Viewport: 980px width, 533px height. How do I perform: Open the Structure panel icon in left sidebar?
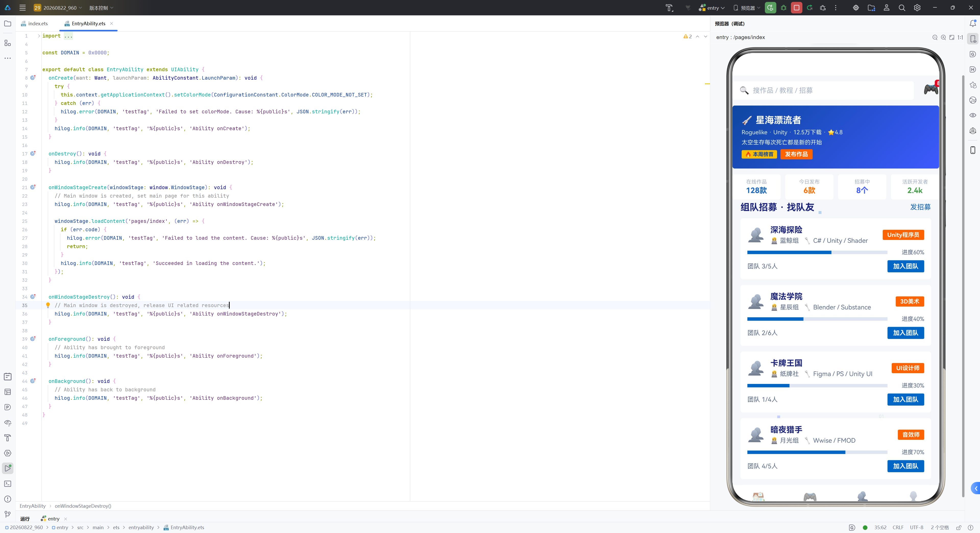[x=8, y=43]
